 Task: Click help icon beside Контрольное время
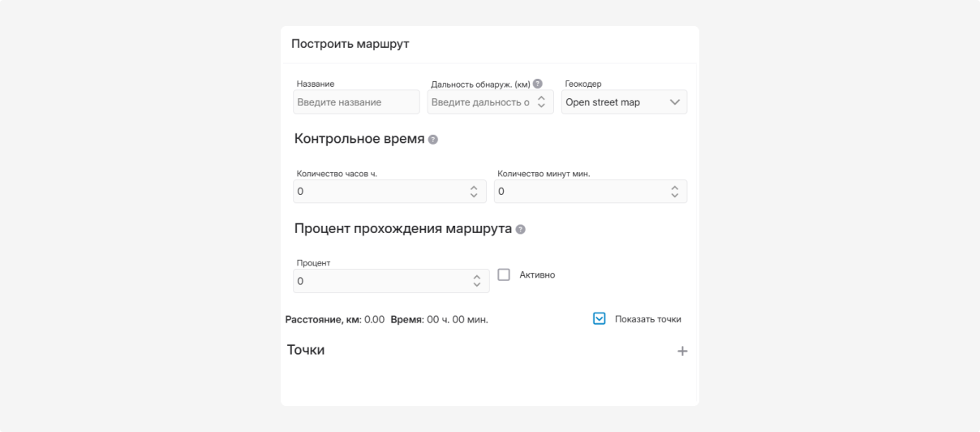433,140
